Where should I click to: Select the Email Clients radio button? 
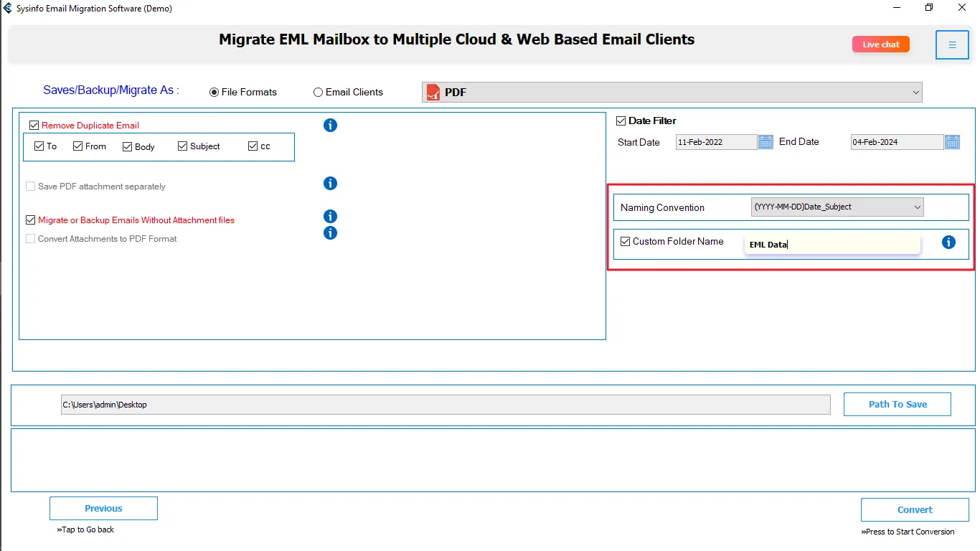pos(318,93)
